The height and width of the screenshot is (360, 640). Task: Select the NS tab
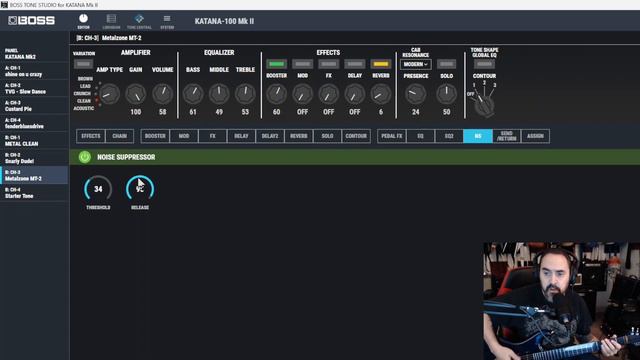click(478, 136)
